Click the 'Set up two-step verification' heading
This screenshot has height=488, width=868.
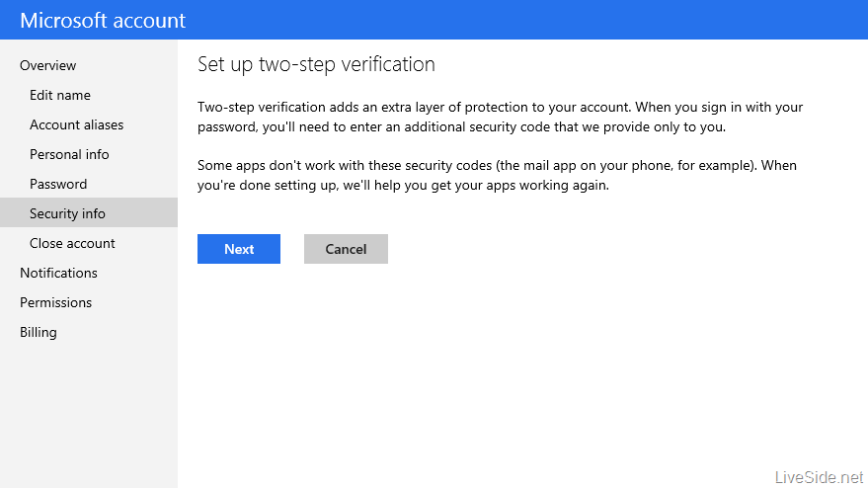click(x=316, y=65)
